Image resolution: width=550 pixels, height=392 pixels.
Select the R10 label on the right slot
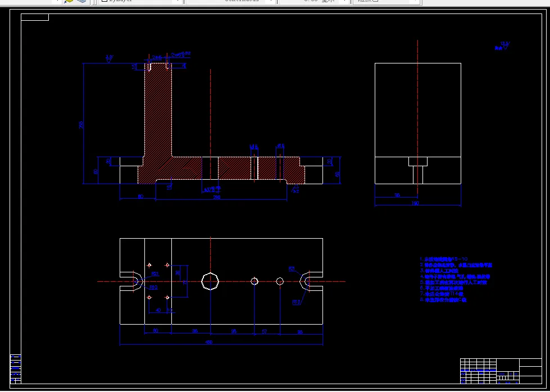[297, 302]
